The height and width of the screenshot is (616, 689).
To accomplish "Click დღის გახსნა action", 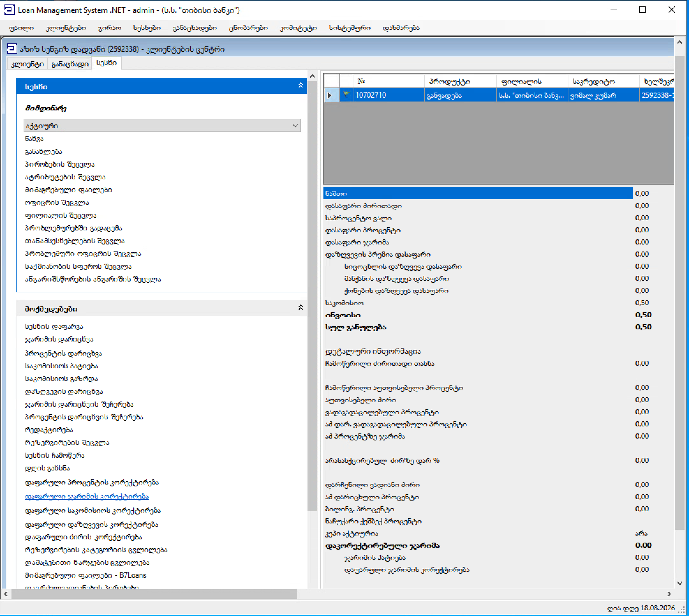I will pos(47,468).
